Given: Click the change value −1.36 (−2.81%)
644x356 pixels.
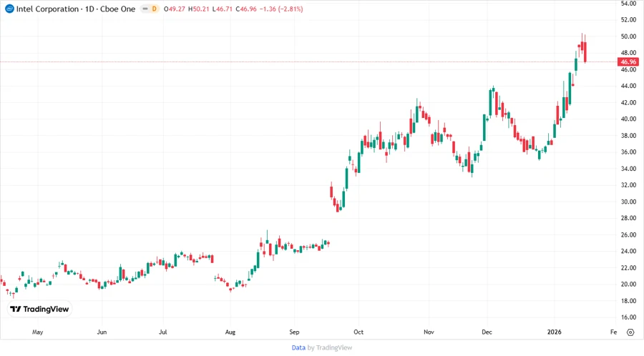Looking at the screenshot, I should tap(281, 9).
